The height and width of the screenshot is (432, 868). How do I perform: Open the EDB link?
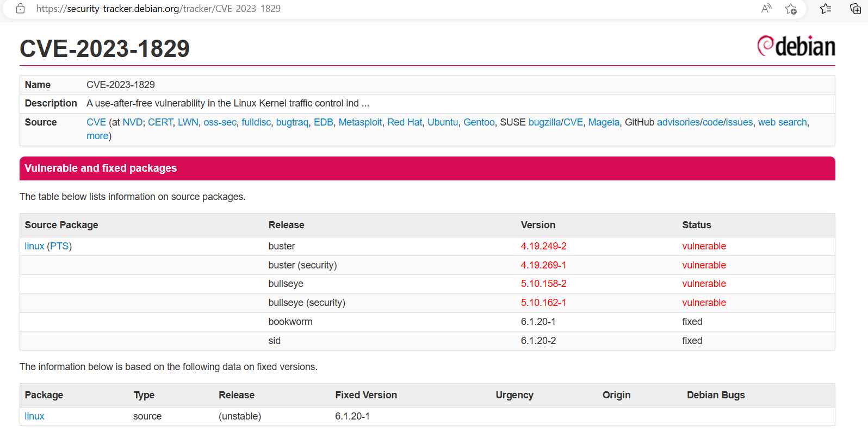coord(324,122)
